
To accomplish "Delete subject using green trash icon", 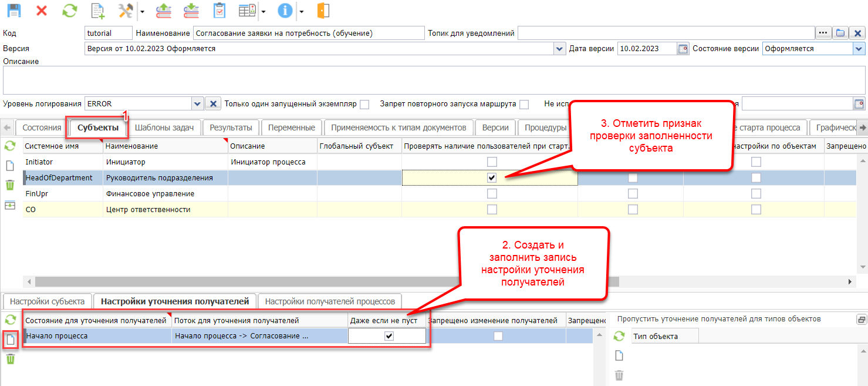I will tap(10, 185).
